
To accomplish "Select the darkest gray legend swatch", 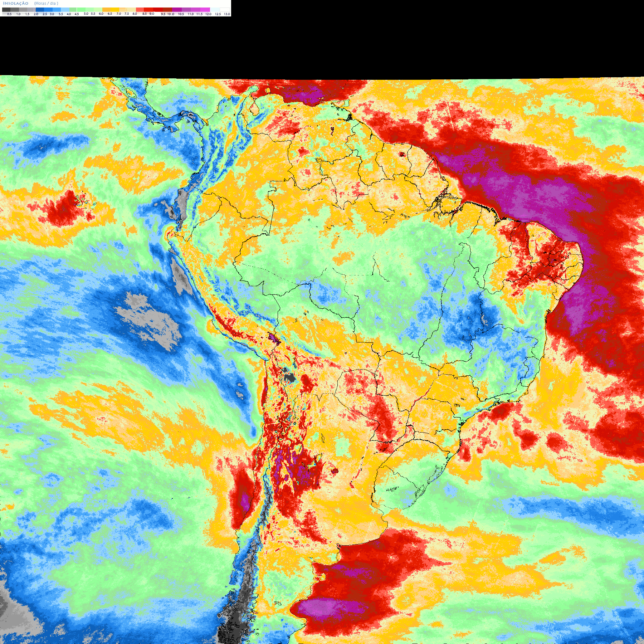I will point(6,10).
